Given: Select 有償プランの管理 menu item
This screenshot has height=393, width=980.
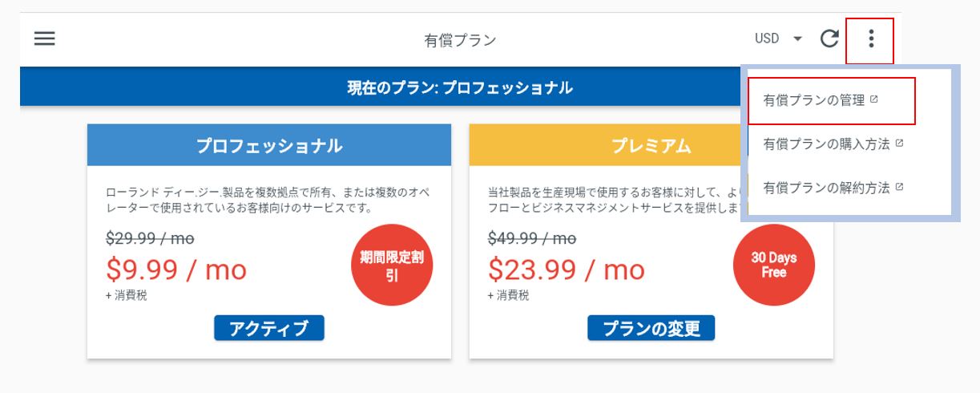Looking at the screenshot, I should tap(832, 100).
